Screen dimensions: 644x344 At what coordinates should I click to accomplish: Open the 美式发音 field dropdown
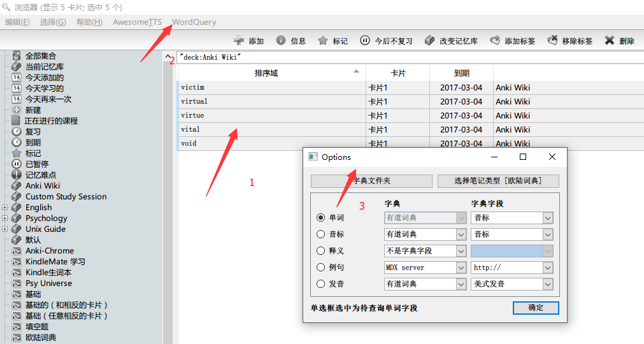(547, 284)
